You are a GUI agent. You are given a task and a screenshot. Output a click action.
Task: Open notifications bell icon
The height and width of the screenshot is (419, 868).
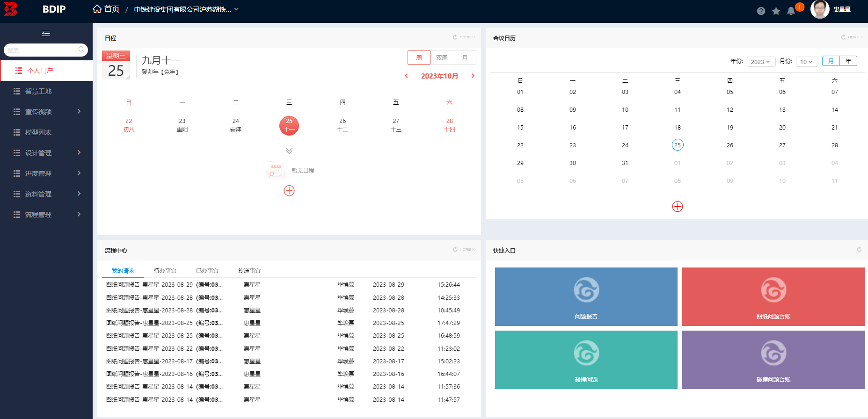[x=791, y=11]
